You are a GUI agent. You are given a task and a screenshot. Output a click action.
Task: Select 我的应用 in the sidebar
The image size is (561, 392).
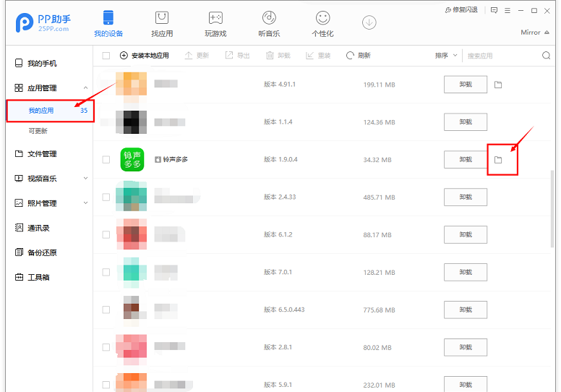(41, 111)
